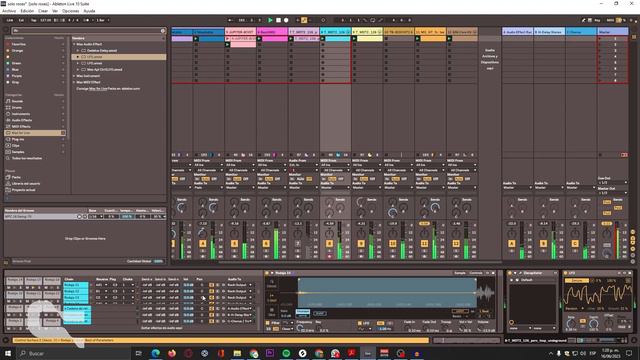Open the Drums category in the browser
Screen dimensions: 640x360
(17, 107)
